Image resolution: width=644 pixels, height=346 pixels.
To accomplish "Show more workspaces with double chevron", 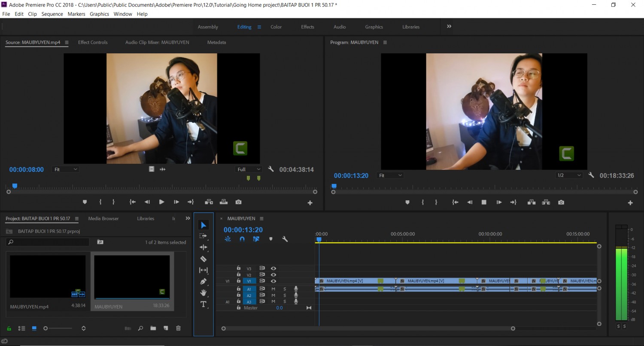I will tap(449, 26).
